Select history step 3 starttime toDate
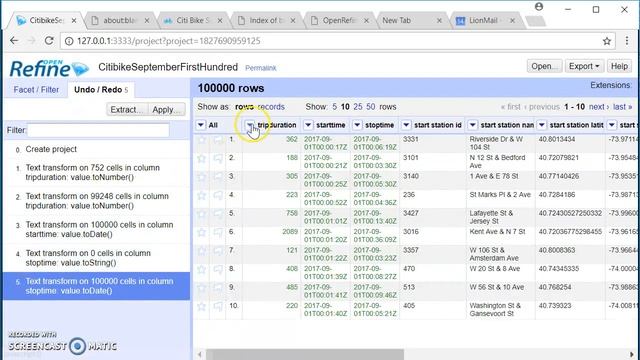640x360 pixels. [x=96, y=229]
